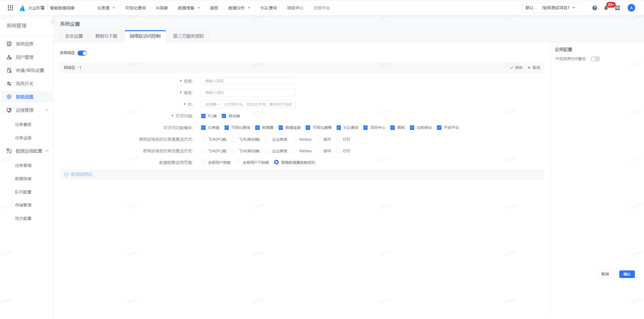
Task: Click the 系统设置 gear icon
Action: tap(9, 97)
